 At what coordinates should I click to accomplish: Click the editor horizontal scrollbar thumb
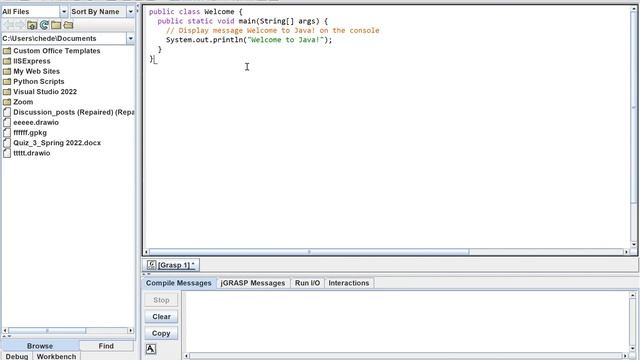[x=309, y=252]
